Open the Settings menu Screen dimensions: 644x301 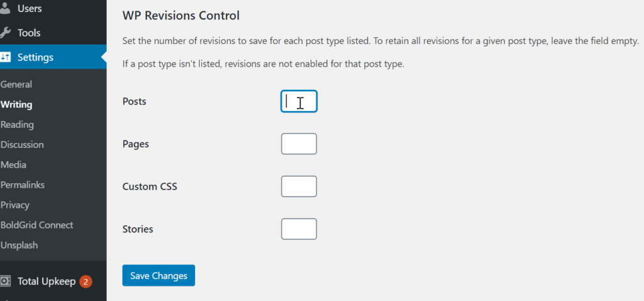coord(35,57)
